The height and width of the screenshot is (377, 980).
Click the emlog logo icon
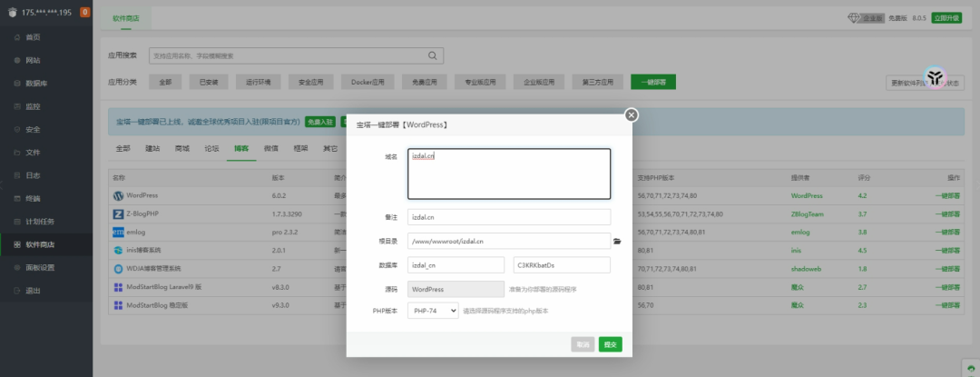pos(118,232)
